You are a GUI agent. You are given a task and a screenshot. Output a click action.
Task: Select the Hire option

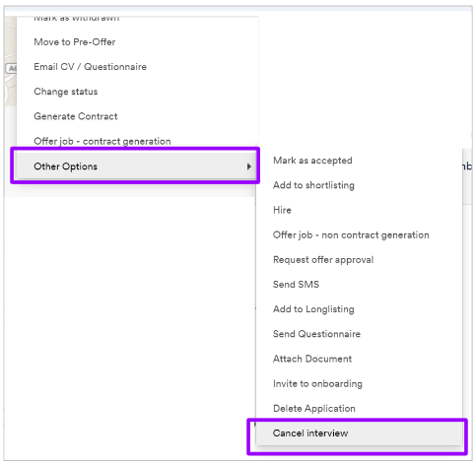pos(282,210)
